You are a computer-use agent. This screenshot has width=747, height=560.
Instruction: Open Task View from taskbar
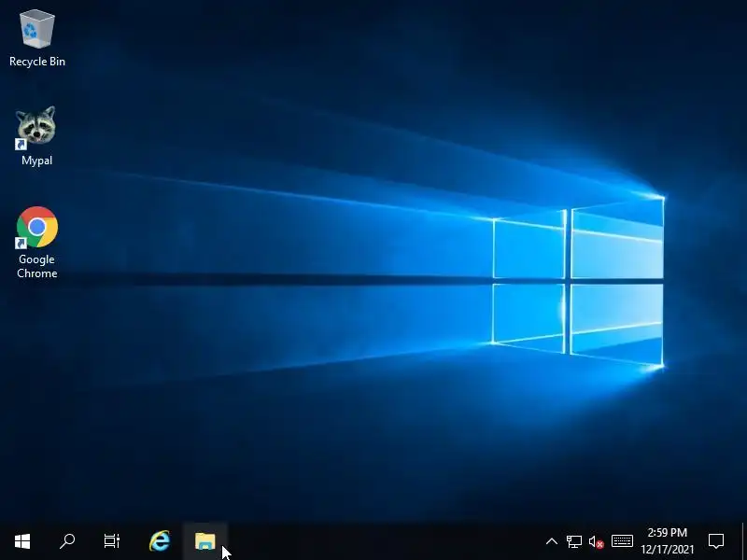[112, 541]
